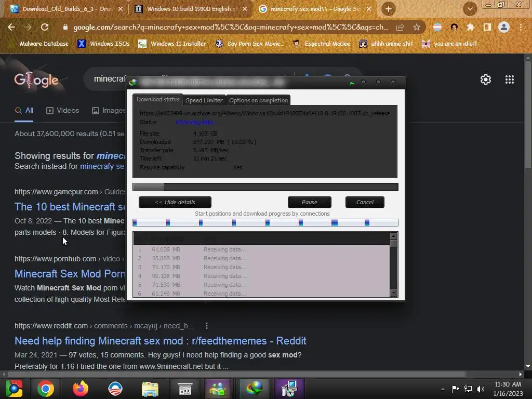Viewport: 532px width, 399px height.
Task: Go back using the browser back arrow
Action: coord(11,27)
